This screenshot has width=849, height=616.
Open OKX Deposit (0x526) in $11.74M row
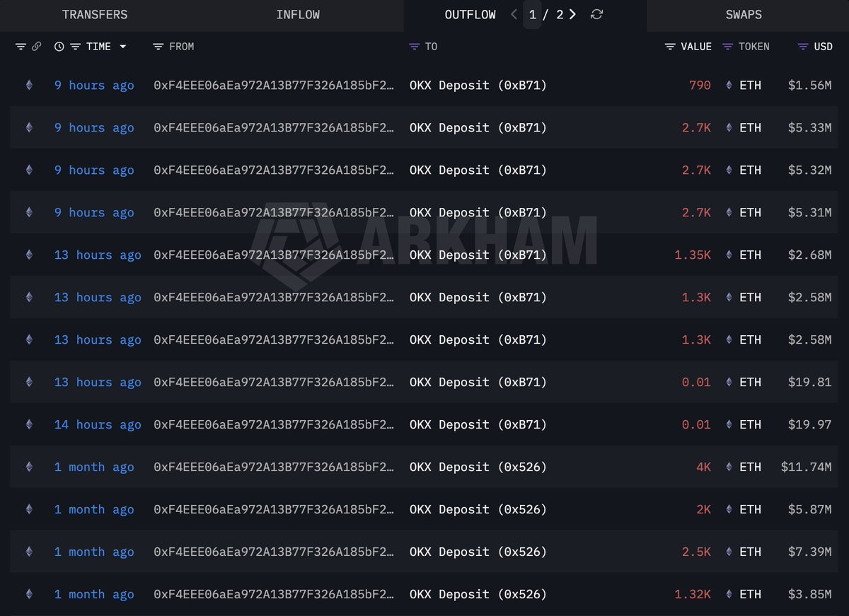click(x=478, y=467)
